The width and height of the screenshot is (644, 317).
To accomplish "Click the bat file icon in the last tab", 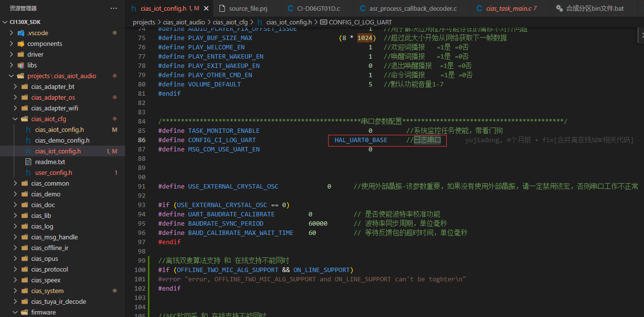I will (x=559, y=8).
